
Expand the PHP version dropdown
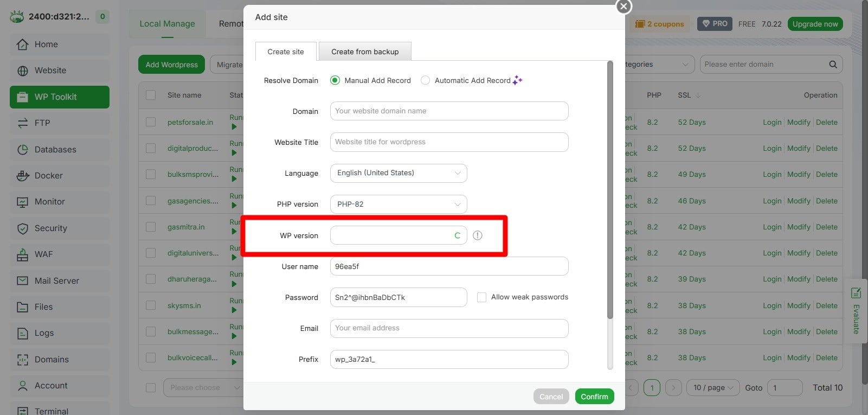398,205
